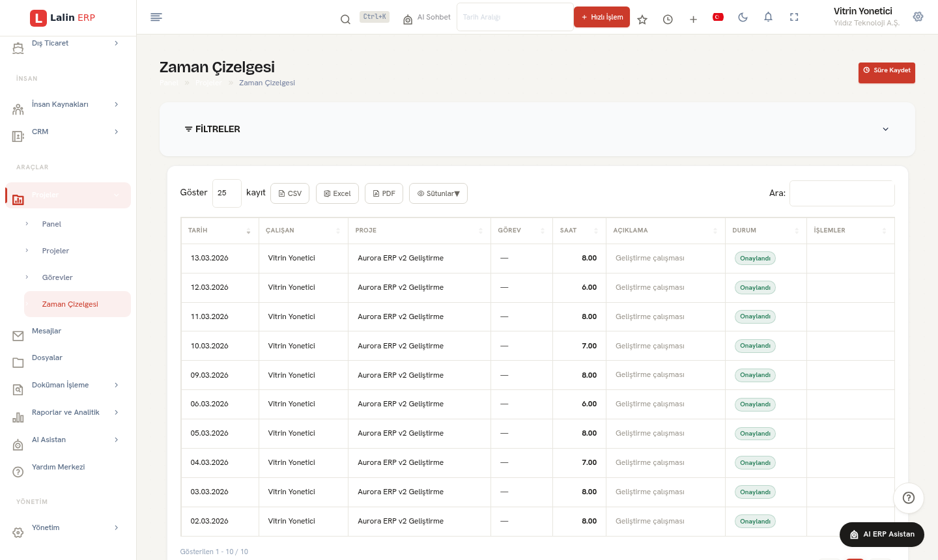This screenshot has width=938, height=560.
Task: Expand CRM sidebar menu
Action: (68, 132)
